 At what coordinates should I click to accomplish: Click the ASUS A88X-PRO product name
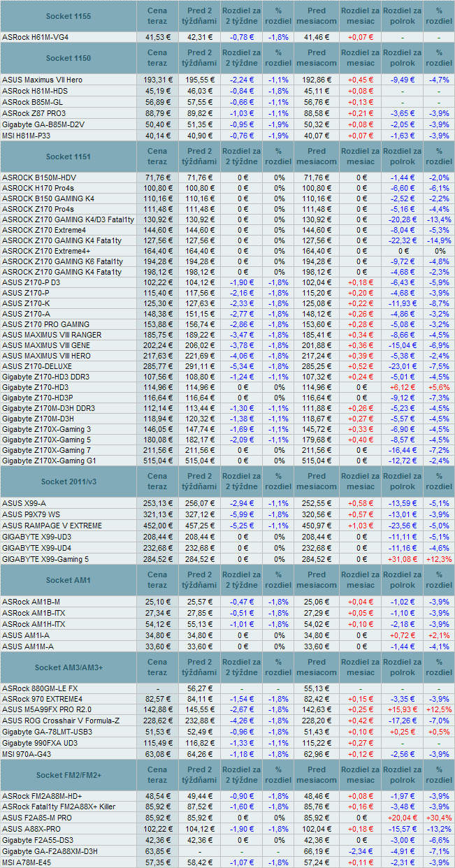[x=32, y=828]
